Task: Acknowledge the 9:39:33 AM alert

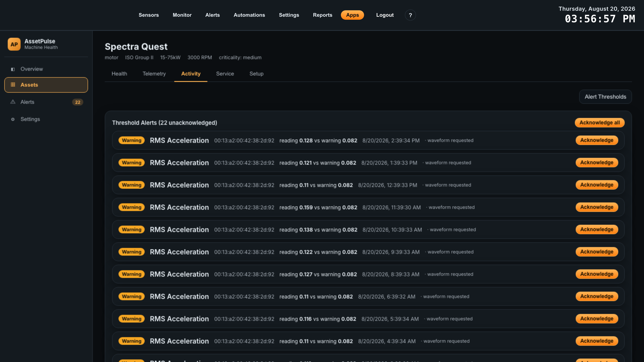Action: [597, 252]
